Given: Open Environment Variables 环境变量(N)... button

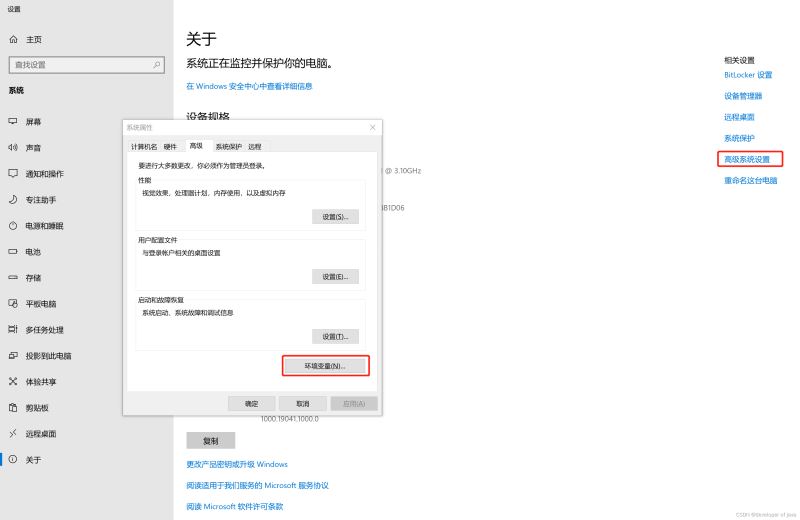Looking at the screenshot, I should 325,366.
